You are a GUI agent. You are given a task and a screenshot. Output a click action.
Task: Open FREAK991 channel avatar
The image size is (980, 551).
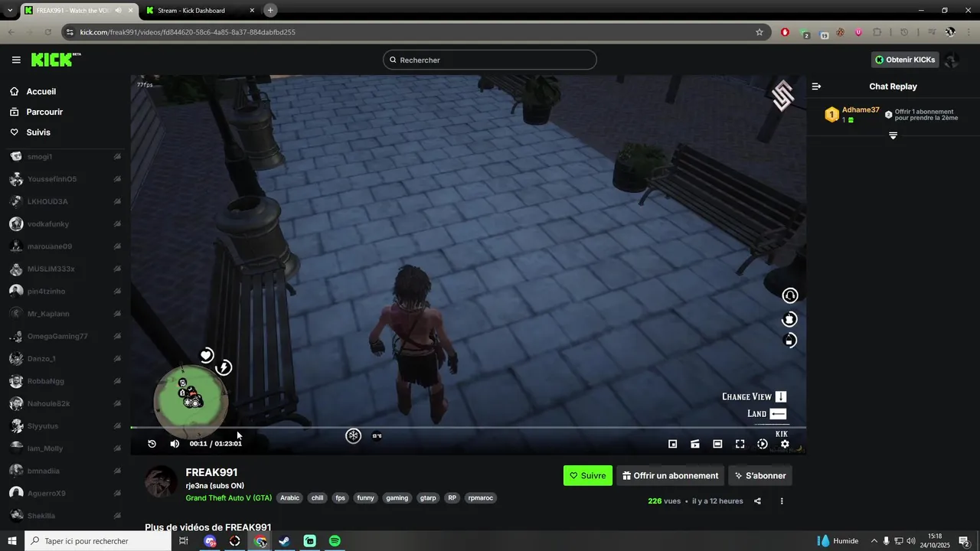tap(162, 481)
